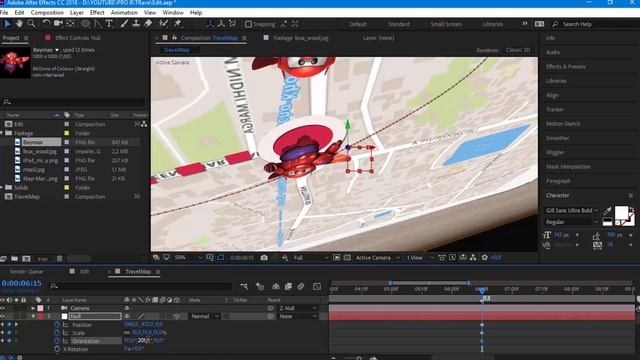Select the Eraser tool
This screenshot has height=360, width=640.
tap(148, 24)
